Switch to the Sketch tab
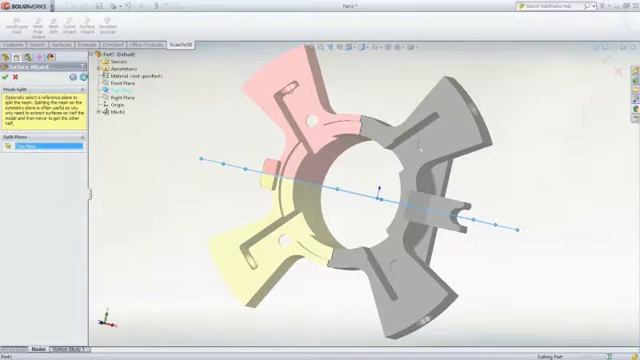The image size is (640, 360). click(x=37, y=45)
